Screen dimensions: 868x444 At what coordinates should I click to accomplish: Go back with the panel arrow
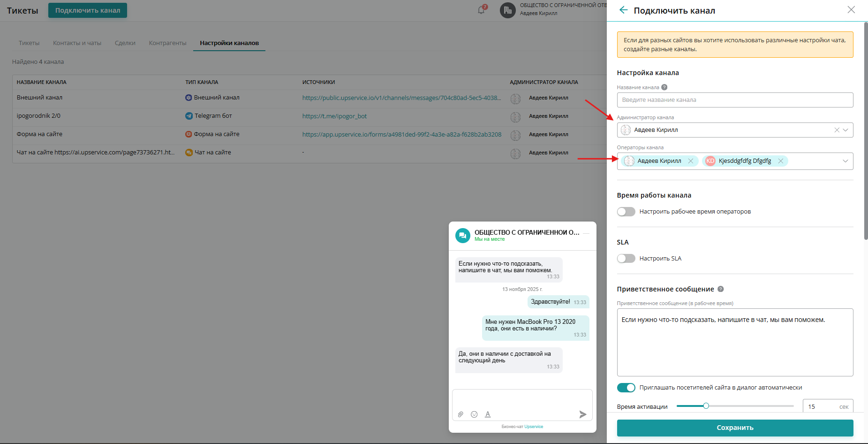(623, 10)
